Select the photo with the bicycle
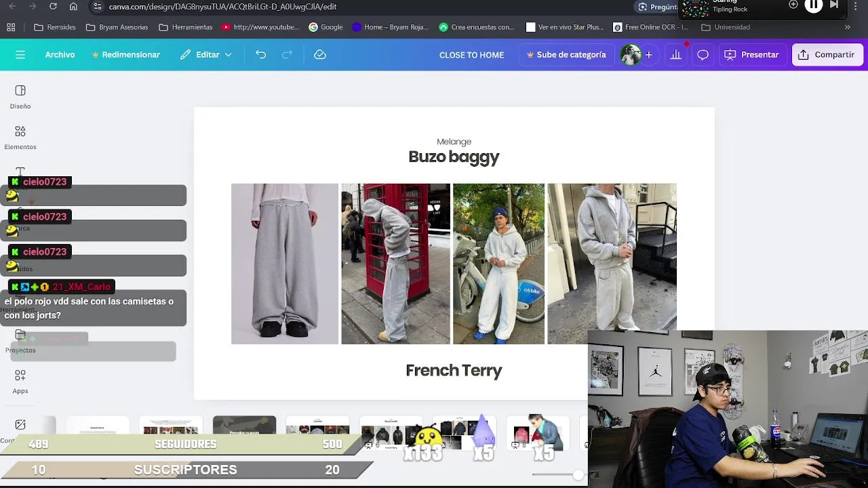The height and width of the screenshot is (488, 868). click(x=498, y=264)
